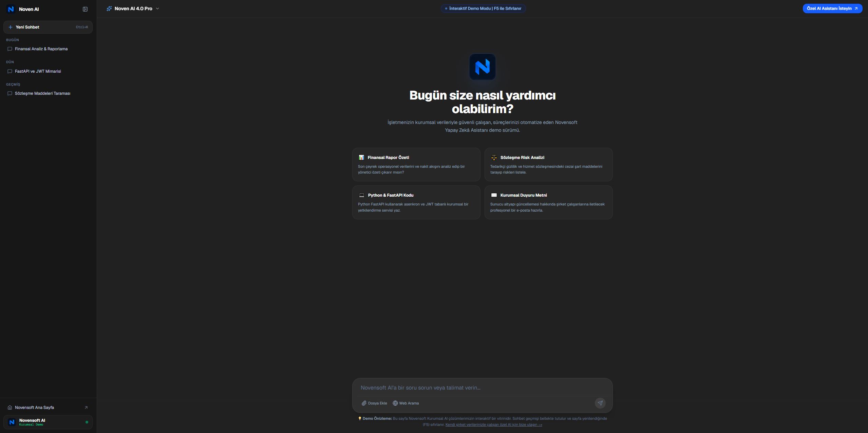Click the external arrow next to Novensoft Ana Sayfa

pos(86,408)
